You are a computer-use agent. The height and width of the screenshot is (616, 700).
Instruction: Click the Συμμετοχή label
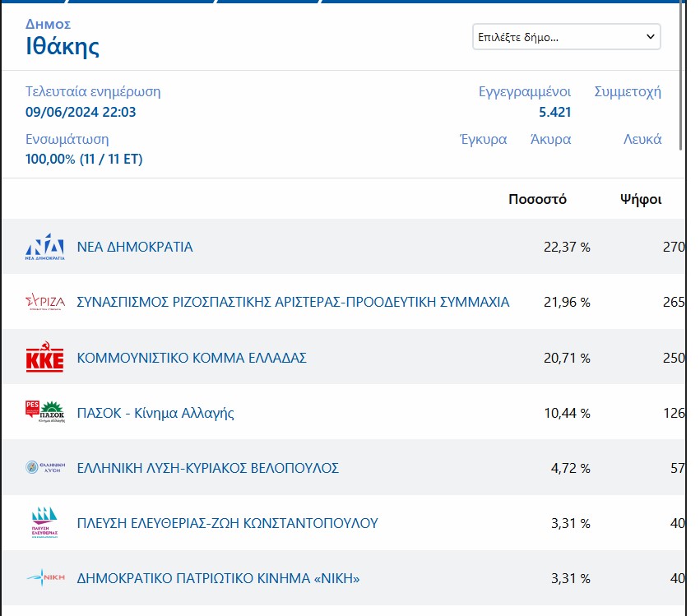click(x=628, y=92)
